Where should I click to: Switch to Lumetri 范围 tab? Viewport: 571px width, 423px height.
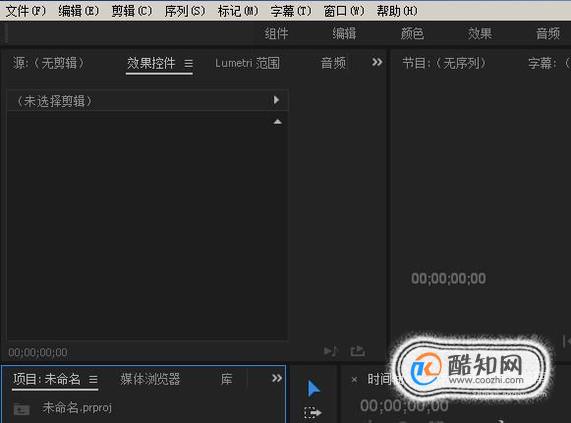(x=247, y=63)
